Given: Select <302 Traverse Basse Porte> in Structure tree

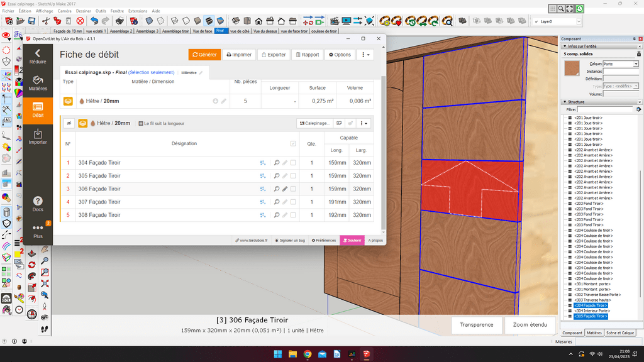Looking at the screenshot, I should click(x=597, y=295).
